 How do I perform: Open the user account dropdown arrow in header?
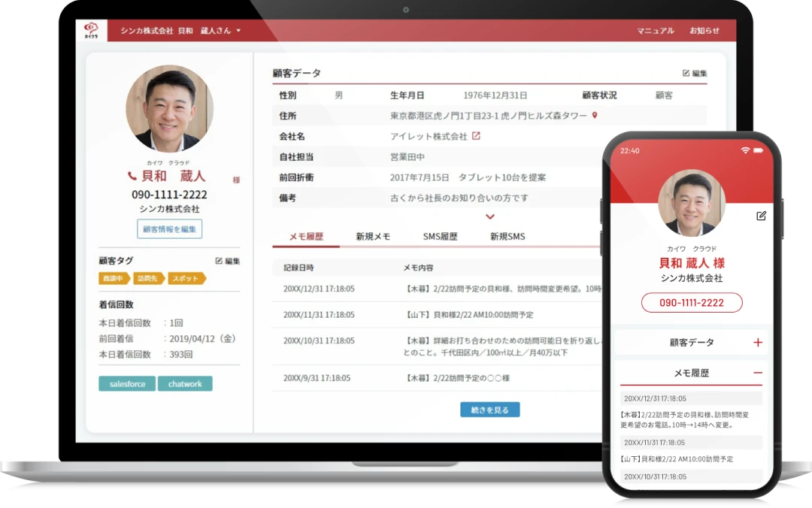(238, 31)
